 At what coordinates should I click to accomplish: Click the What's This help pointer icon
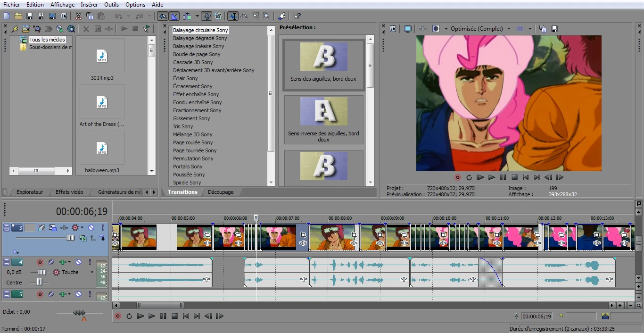coord(297,16)
